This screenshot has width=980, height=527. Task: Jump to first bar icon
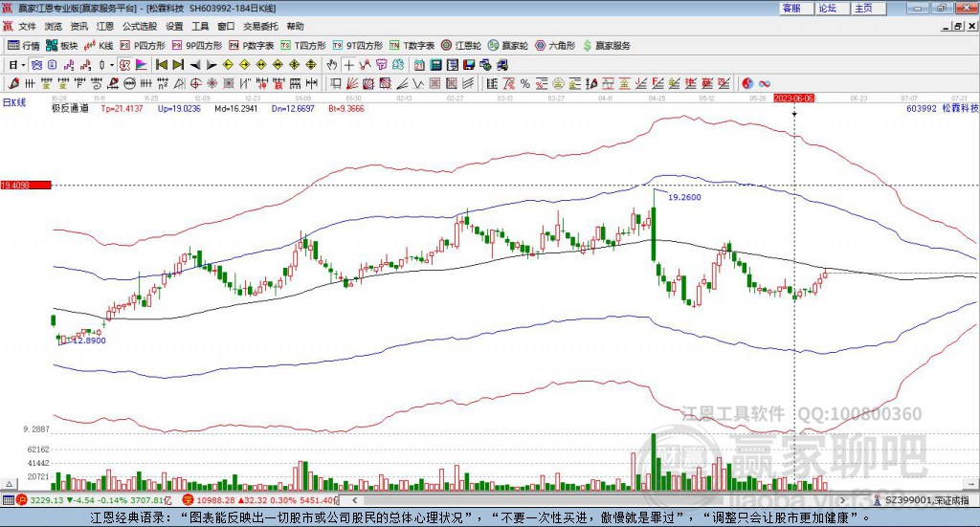161,65
